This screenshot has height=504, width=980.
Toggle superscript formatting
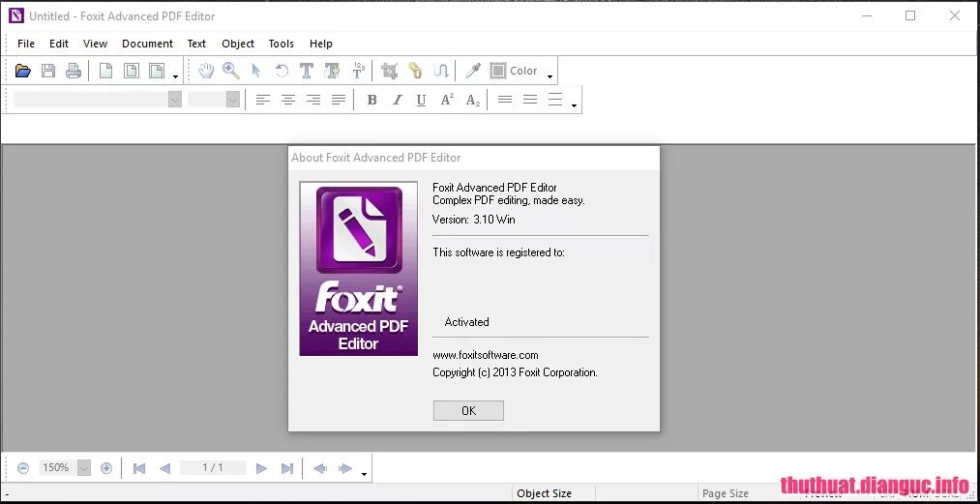tap(447, 100)
